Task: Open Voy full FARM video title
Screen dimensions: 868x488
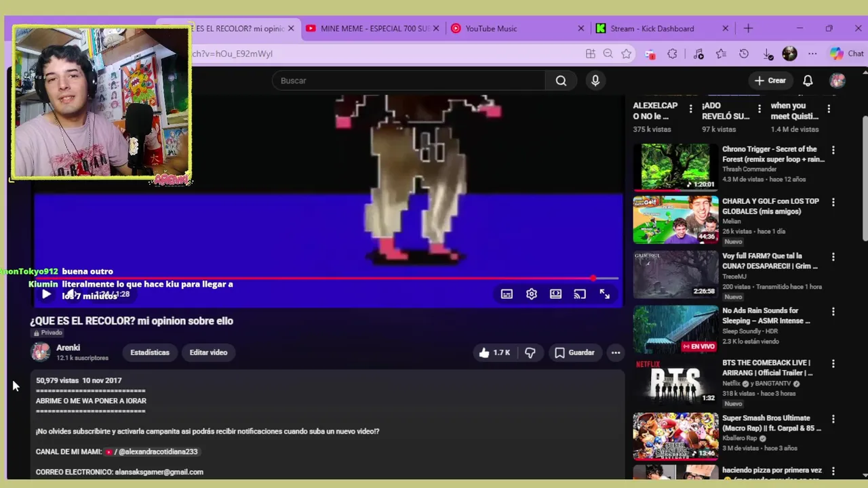Action: click(x=770, y=261)
